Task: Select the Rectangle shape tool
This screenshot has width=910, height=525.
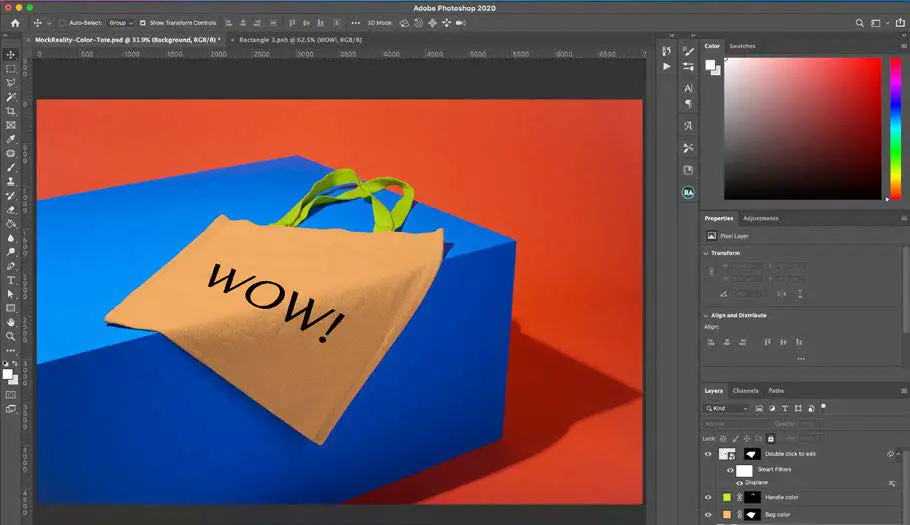Action: (10, 308)
